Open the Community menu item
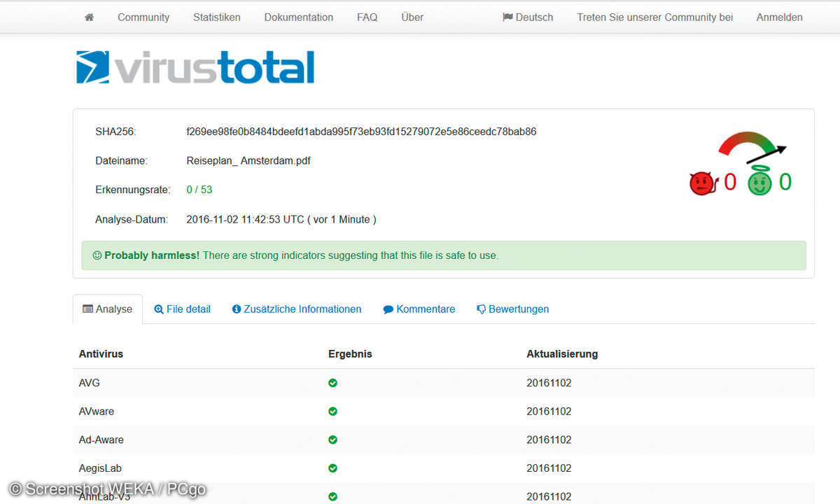 point(143,17)
